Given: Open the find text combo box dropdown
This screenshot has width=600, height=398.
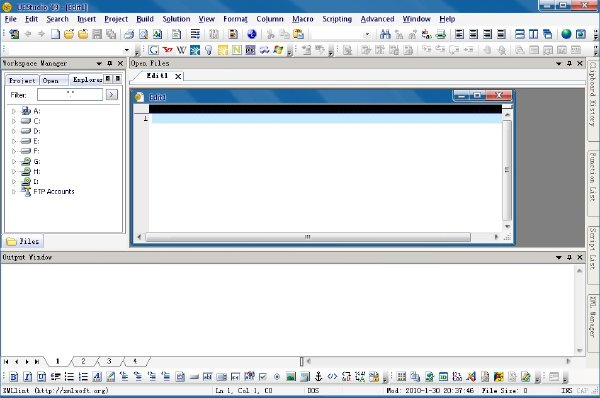Looking at the screenshot, I should (x=367, y=34).
